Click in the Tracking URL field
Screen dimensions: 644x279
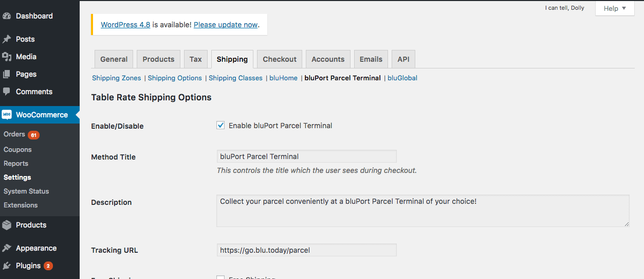coord(306,250)
